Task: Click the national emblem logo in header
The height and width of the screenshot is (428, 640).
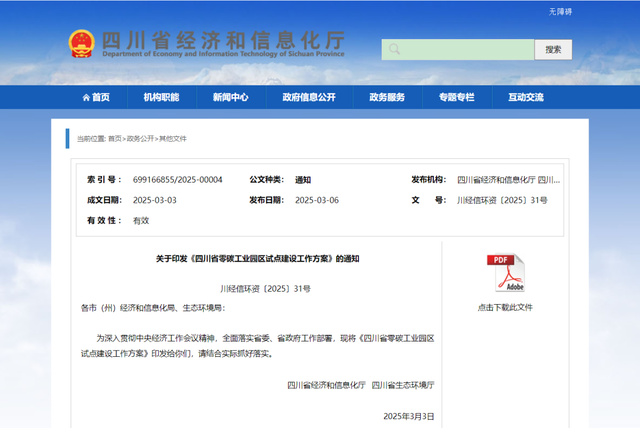Action: pyautogui.click(x=82, y=45)
